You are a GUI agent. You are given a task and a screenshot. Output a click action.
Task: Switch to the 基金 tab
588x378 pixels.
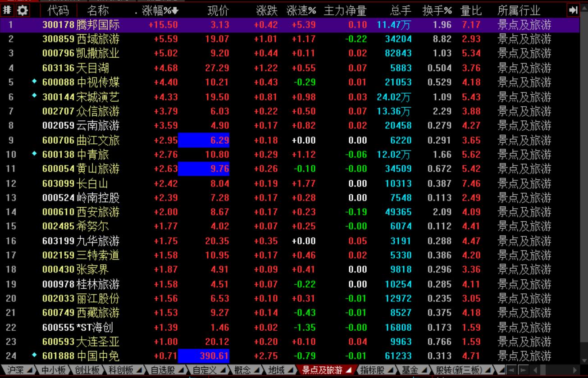[410, 370]
